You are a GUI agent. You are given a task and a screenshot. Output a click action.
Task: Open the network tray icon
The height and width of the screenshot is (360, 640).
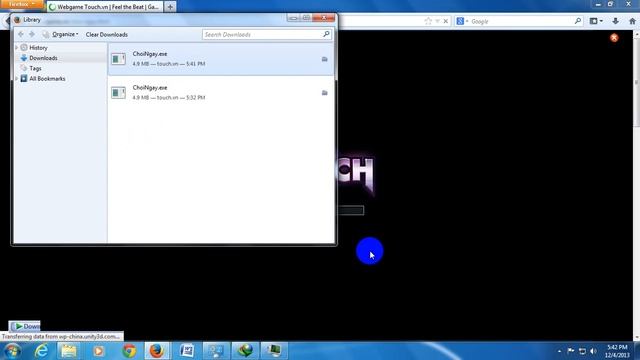582,351
